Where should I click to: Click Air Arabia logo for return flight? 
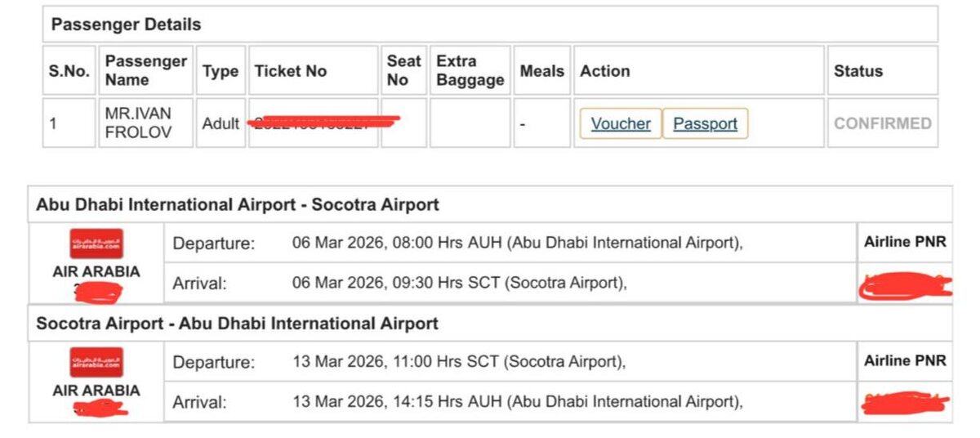click(x=96, y=362)
